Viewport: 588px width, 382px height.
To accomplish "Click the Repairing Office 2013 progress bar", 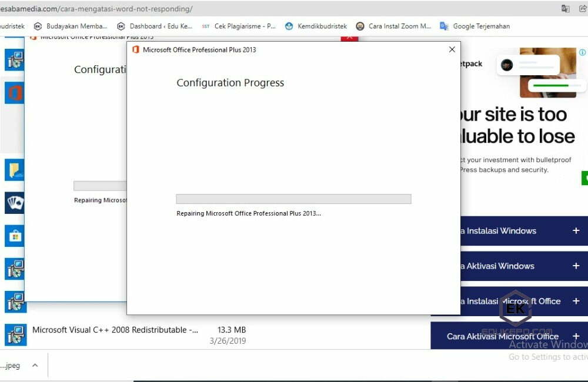I will pos(293,199).
